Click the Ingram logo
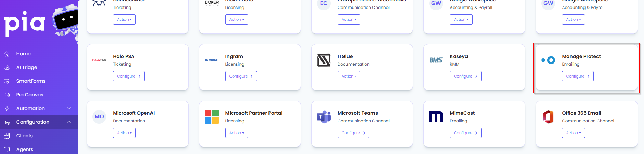Screen dimensions: 644x154 point(211,60)
